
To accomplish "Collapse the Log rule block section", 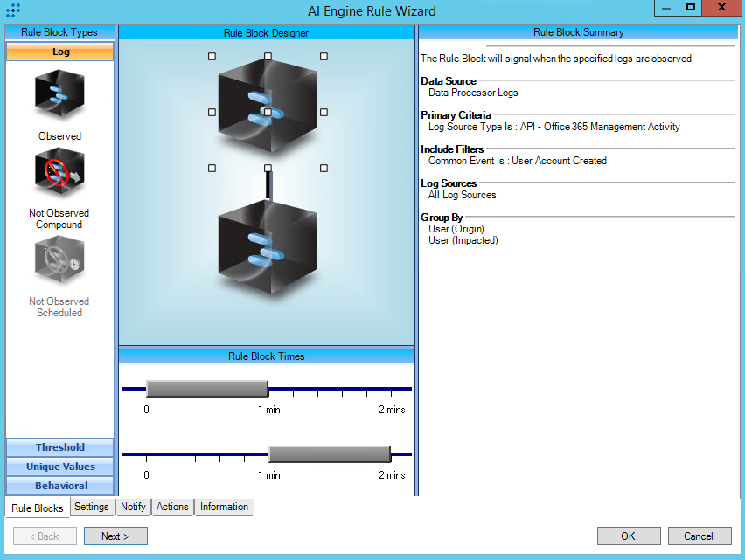I will (60, 52).
